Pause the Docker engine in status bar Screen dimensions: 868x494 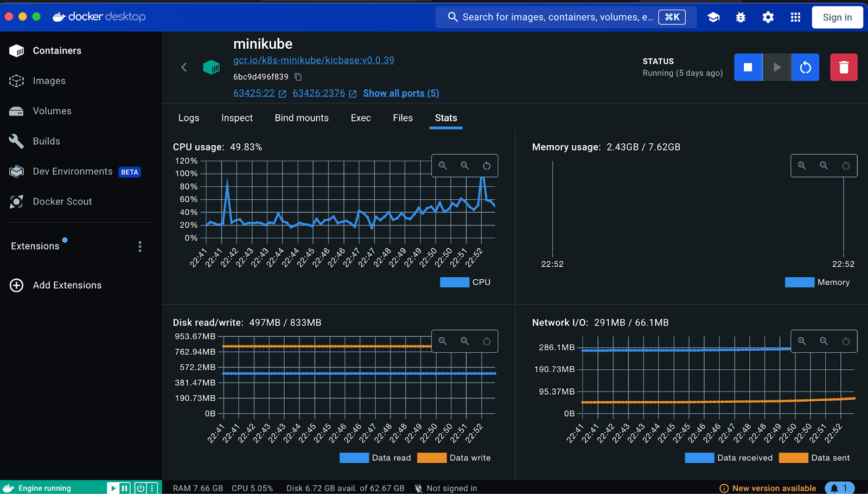(x=125, y=488)
